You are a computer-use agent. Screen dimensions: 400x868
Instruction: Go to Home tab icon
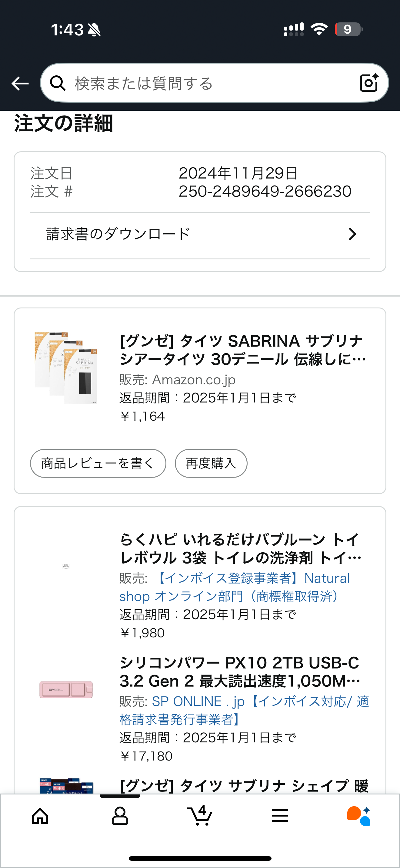coord(40,816)
